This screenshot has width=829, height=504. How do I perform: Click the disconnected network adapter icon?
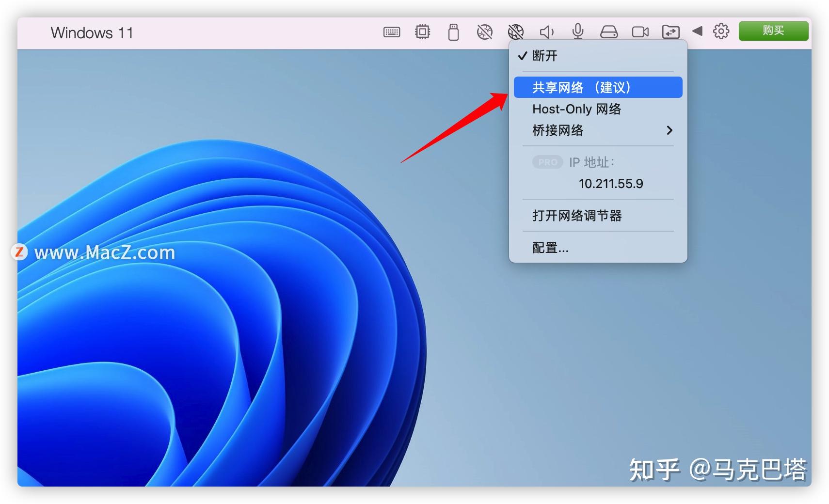(x=484, y=31)
